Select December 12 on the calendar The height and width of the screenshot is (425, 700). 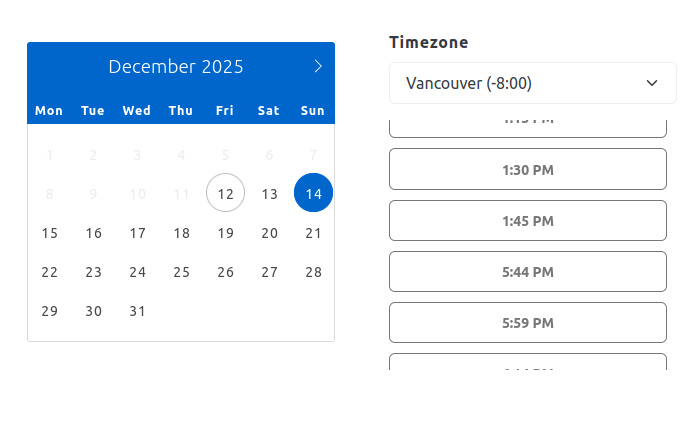click(226, 194)
